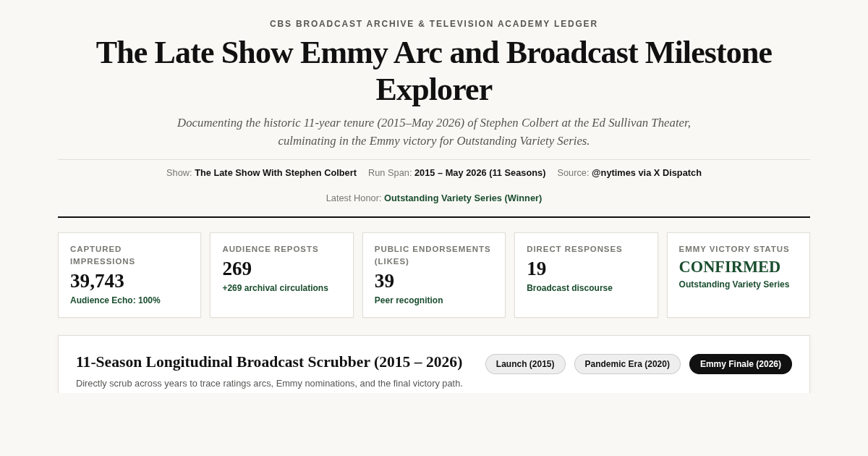868x456 pixels.
Task: Click 'Audience Echo: 100%' text
Action: (x=115, y=300)
